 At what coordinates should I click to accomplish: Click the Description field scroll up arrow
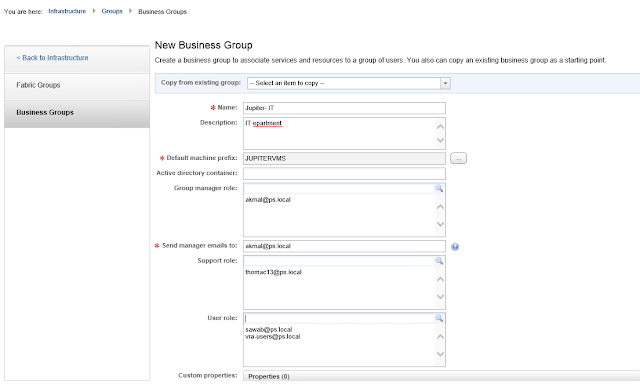pos(440,127)
